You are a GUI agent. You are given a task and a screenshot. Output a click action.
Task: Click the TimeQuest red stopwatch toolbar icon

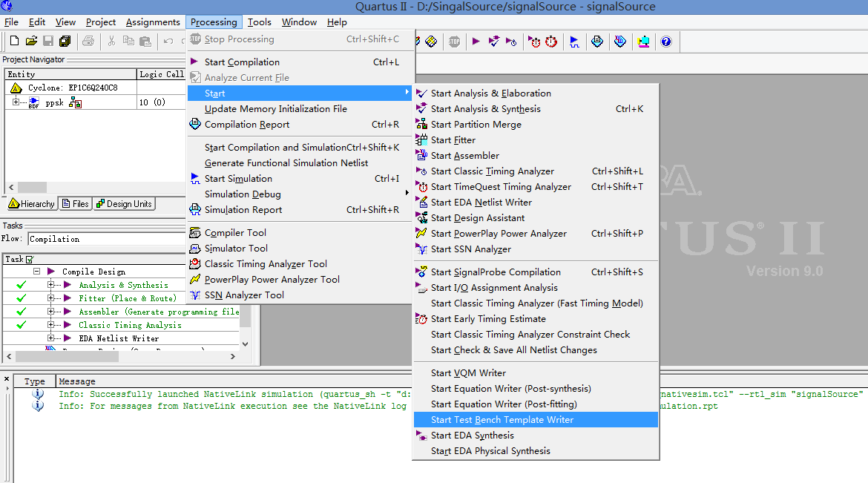551,42
